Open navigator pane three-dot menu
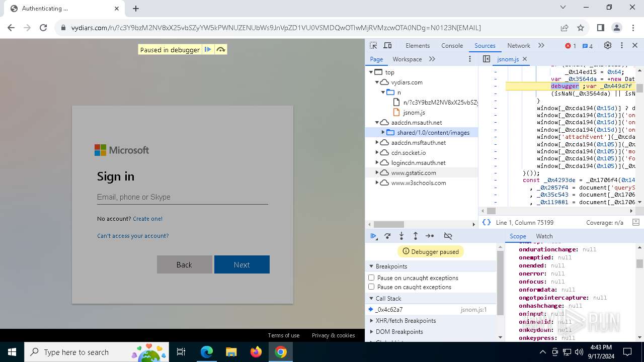 470,59
